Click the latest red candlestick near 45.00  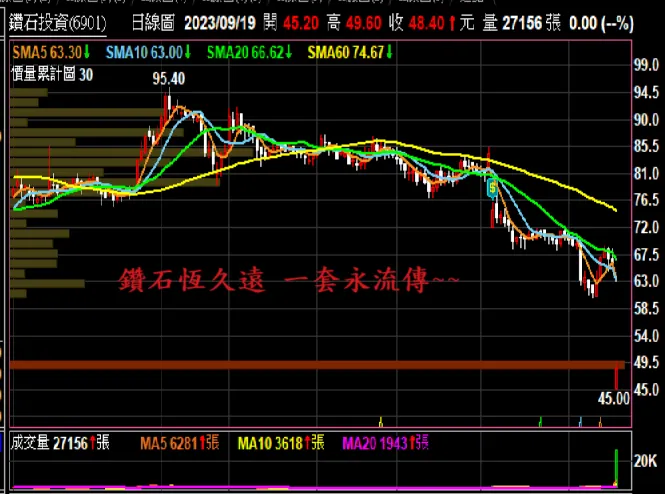click(616, 376)
